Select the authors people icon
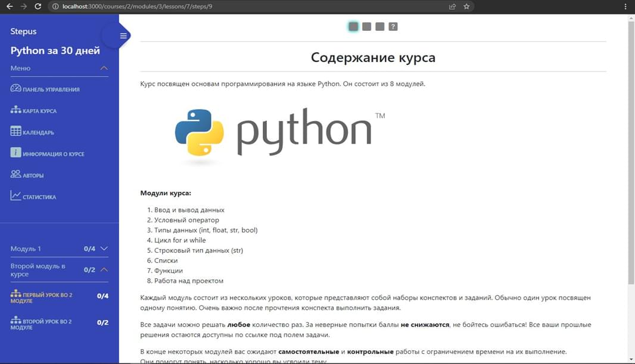The width and height of the screenshot is (635, 364). [16, 175]
